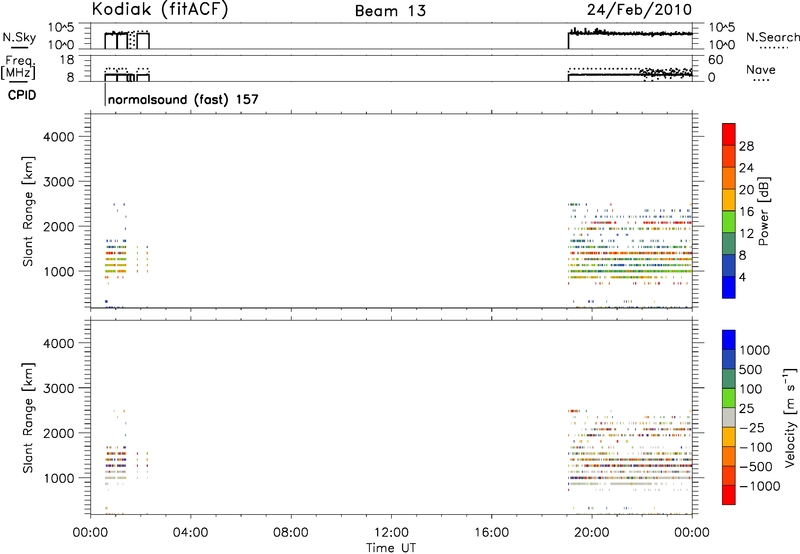Click the 'Power [dB]' colorbar title
800x554 pixels.
763,211
